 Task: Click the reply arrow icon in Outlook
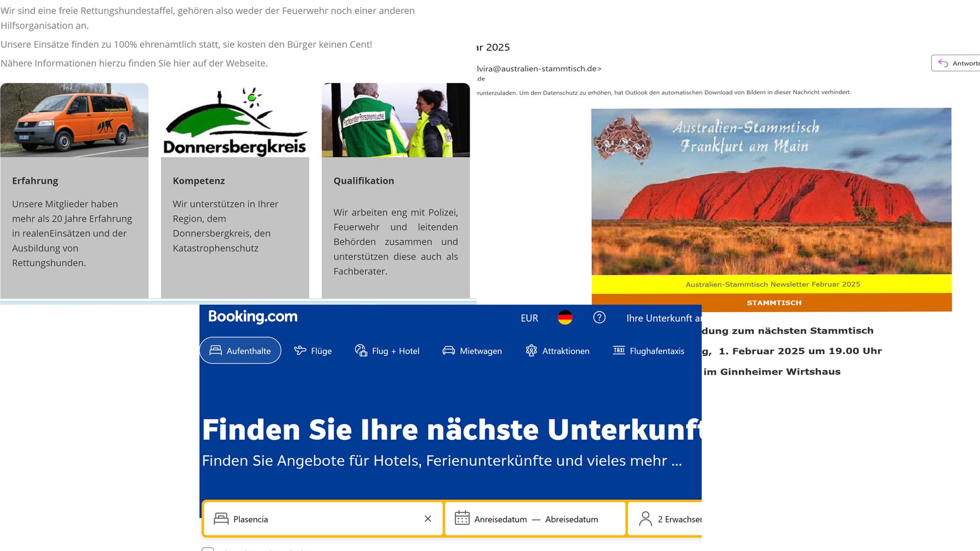(943, 63)
